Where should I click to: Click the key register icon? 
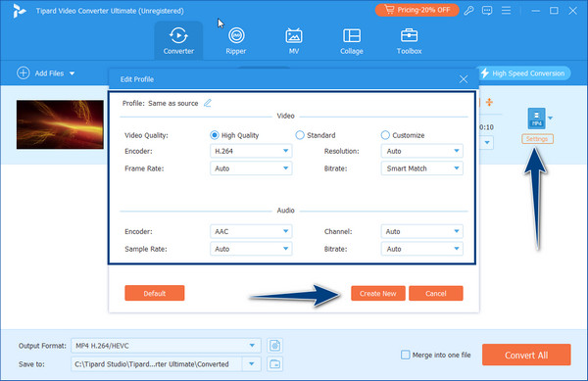coord(468,11)
